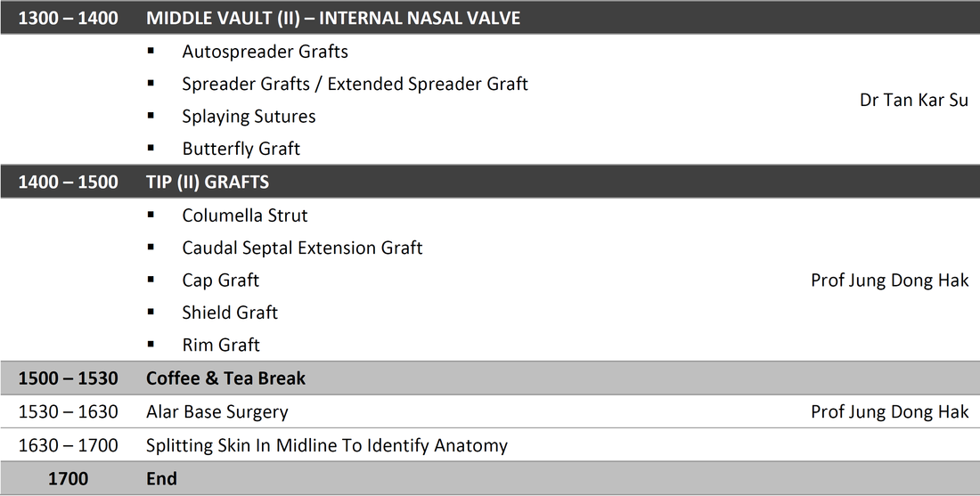
Task: Select the 1400 – 1500 time slot
Action: (68, 182)
